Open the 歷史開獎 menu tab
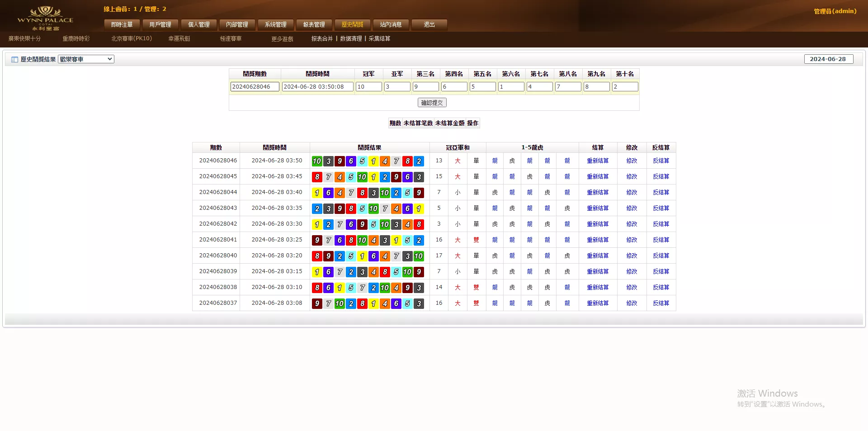Screen dimensions: 868x431 pos(352,24)
